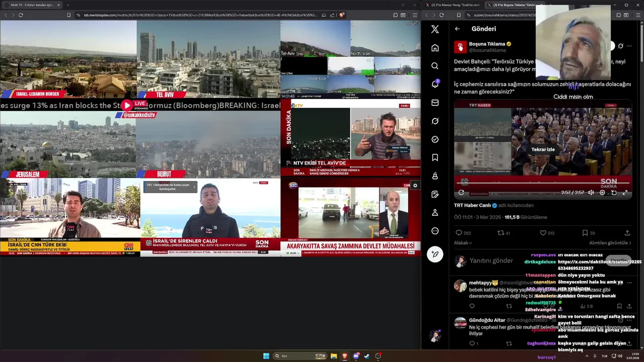Open Explore search in X sidebar
This screenshot has height=362, width=644.
[435, 66]
